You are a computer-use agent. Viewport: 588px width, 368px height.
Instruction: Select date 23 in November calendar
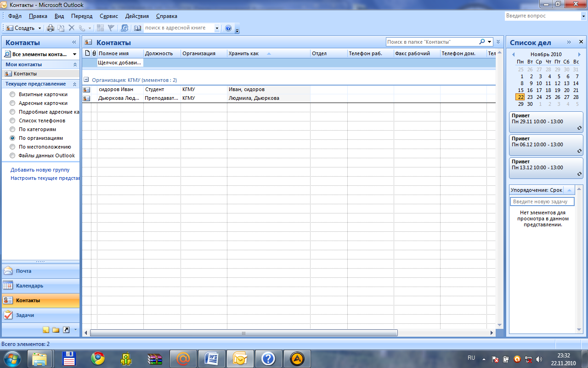click(530, 97)
